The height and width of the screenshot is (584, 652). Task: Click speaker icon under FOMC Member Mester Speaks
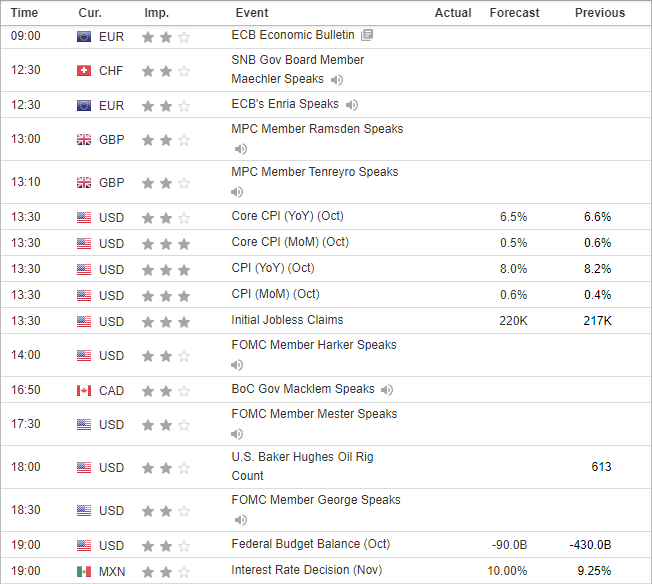coord(237,434)
